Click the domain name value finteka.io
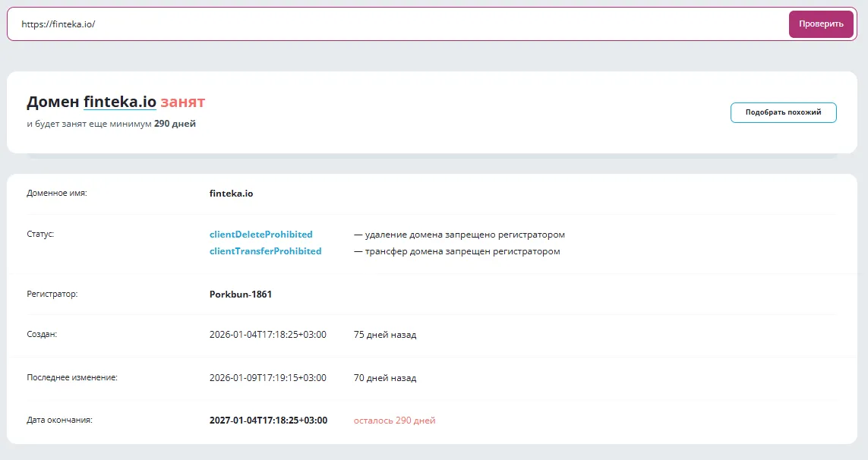This screenshot has width=868, height=460. 231,194
